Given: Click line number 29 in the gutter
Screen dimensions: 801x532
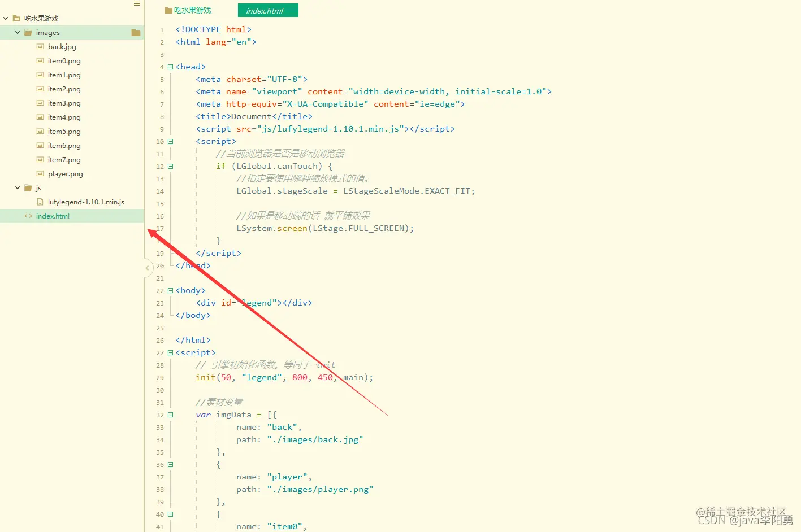Looking at the screenshot, I should pyautogui.click(x=160, y=378).
